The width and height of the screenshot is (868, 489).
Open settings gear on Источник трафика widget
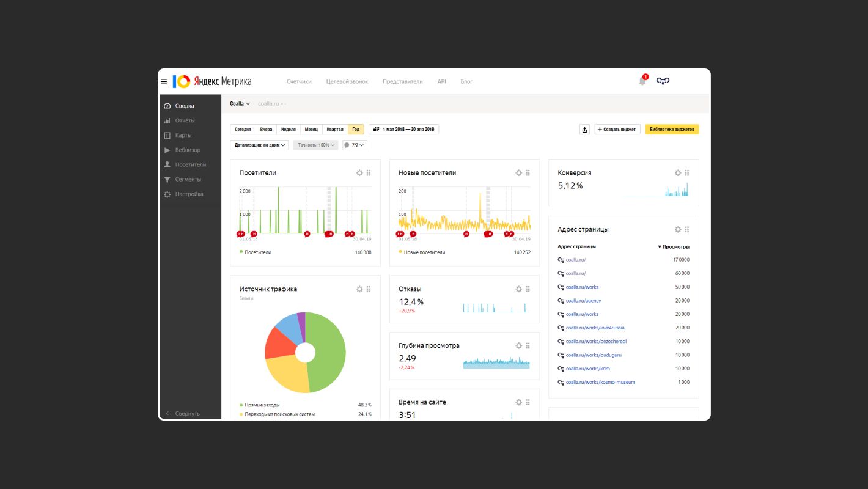(359, 289)
